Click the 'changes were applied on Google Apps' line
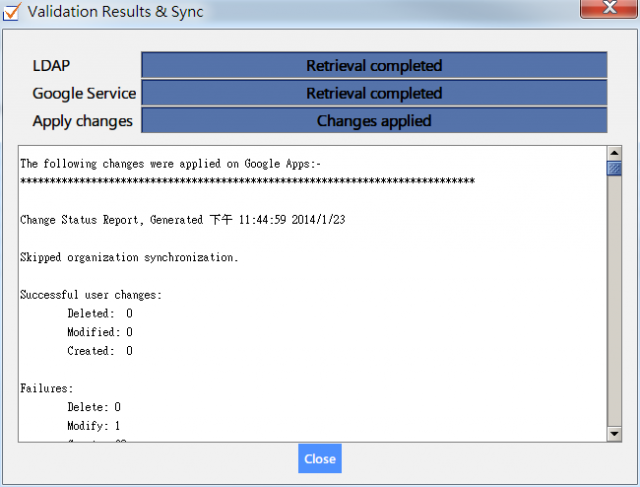The width and height of the screenshot is (640, 487). pos(171,164)
